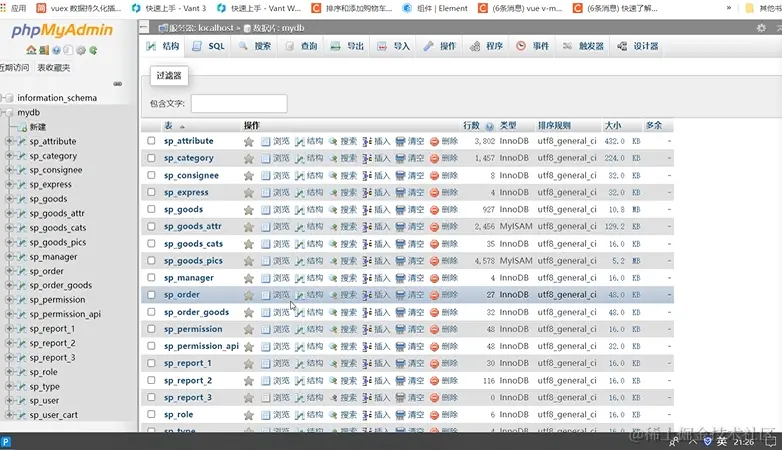The width and height of the screenshot is (782, 450).
Task: Click red delete icon for sp_manager
Action: coord(434,278)
